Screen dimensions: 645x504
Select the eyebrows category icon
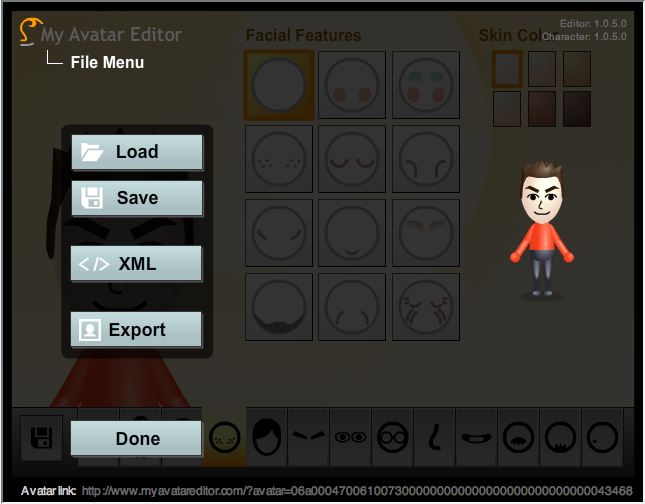[x=309, y=437]
